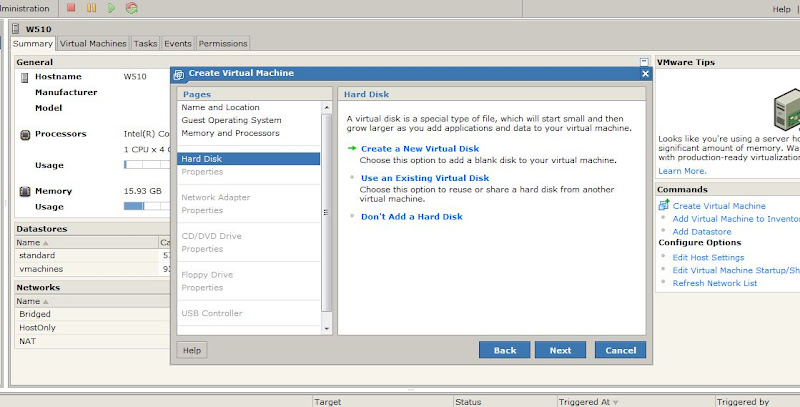Collapse the General panel using minimize icon
Viewport: 800px width, 407px height.
coord(644,62)
